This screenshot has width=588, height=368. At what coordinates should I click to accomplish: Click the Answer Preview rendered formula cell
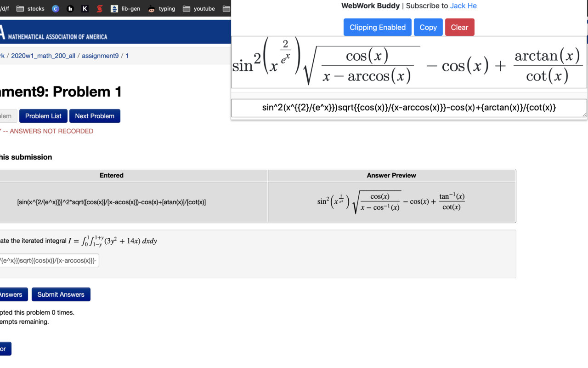pos(391,202)
